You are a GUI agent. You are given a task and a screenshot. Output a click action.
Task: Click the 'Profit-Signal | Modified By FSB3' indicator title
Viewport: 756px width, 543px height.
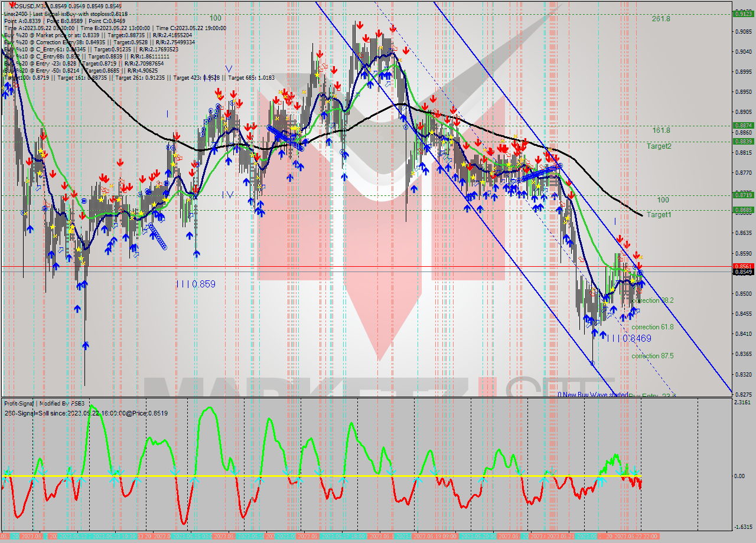pos(44,404)
